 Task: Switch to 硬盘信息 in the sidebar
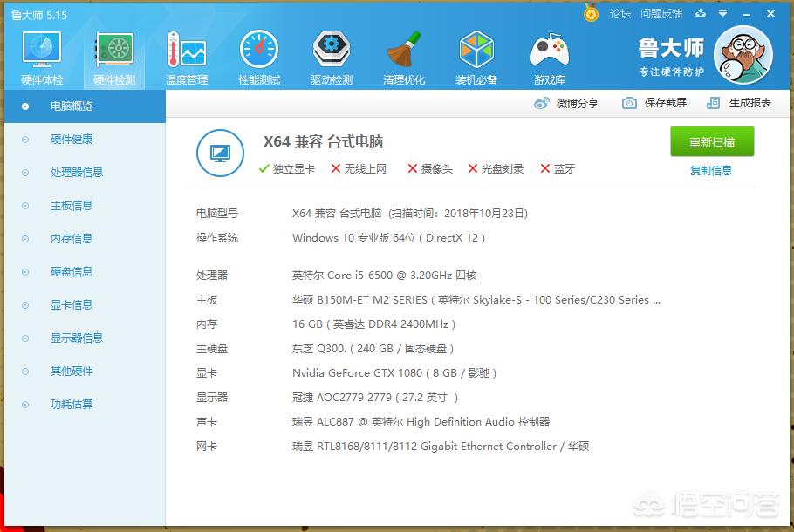[x=71, y=272]
